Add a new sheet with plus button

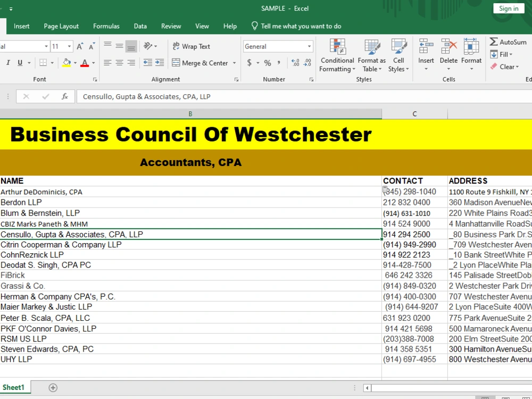[53, 388]
